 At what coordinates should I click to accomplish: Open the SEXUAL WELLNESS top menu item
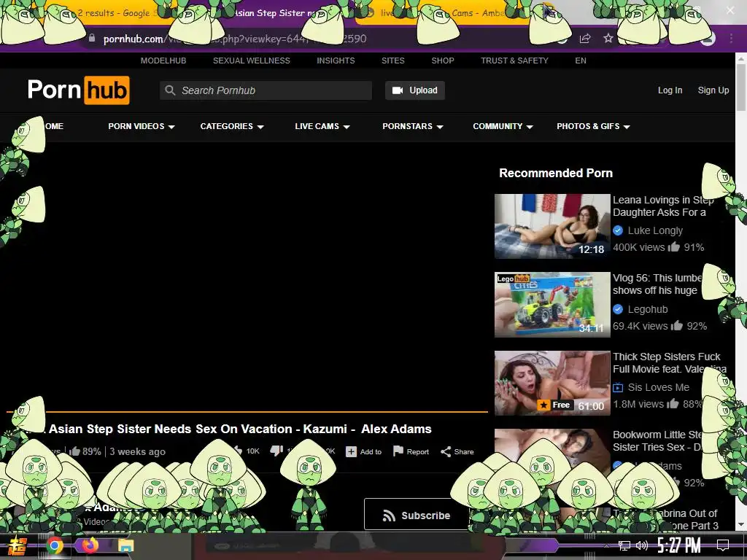(x=252, y=61)
